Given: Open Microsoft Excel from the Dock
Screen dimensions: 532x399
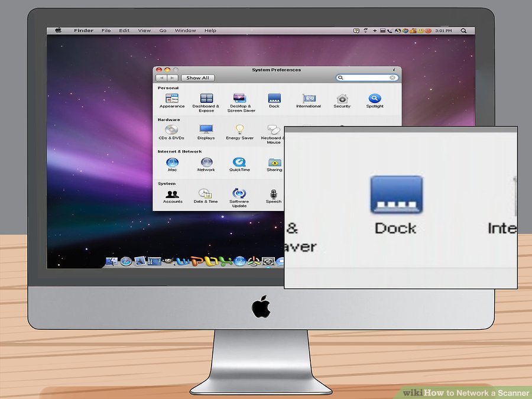Looking at the screenshot, I should (226, 261).
